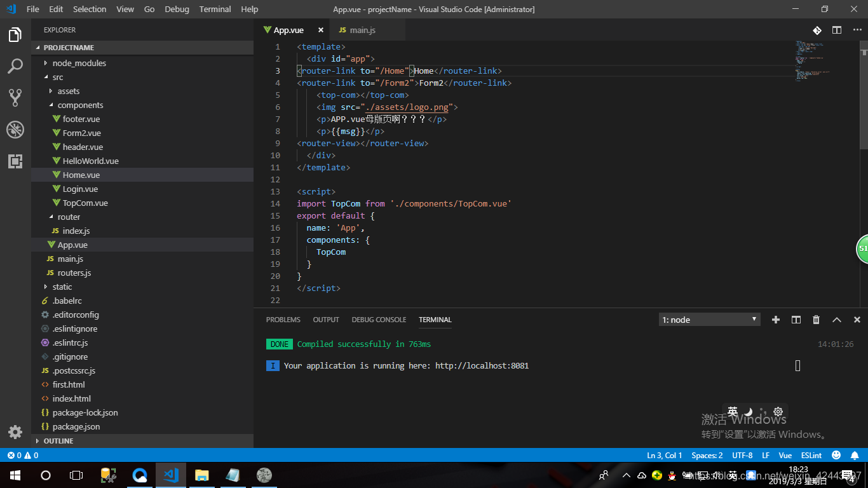Screen dimensions: 868x488
Task: Switch to the PROBLEMS panel tab
Action: click(283, 320)
